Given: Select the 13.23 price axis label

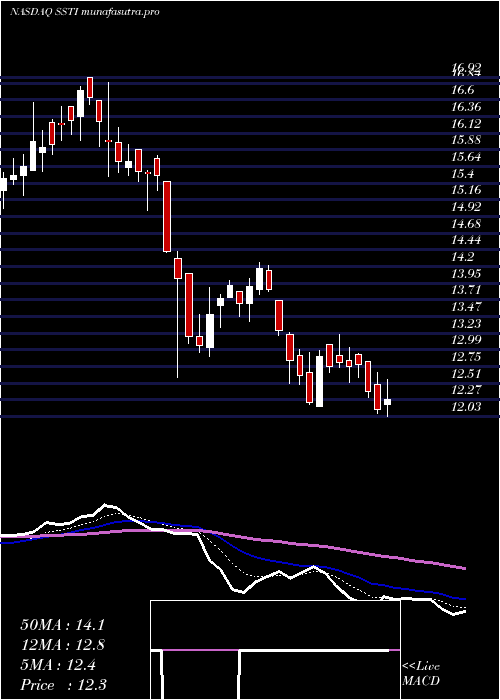Looking at the screenshot, I should (x=466, y=324).
